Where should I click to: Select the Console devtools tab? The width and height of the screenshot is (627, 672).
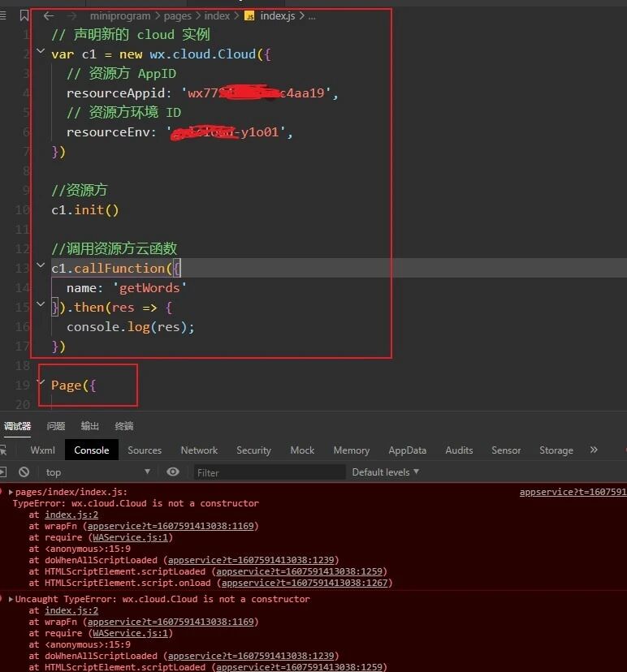[91, 450]
